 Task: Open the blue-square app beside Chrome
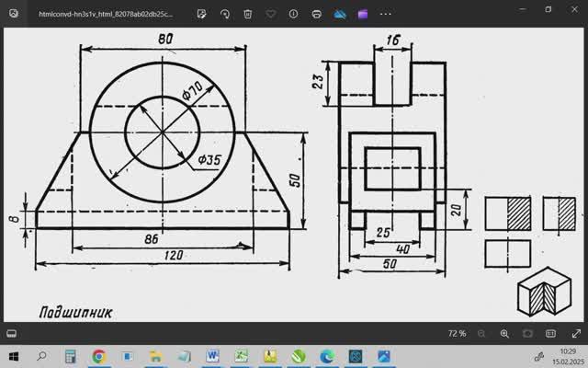coord(127,356)
